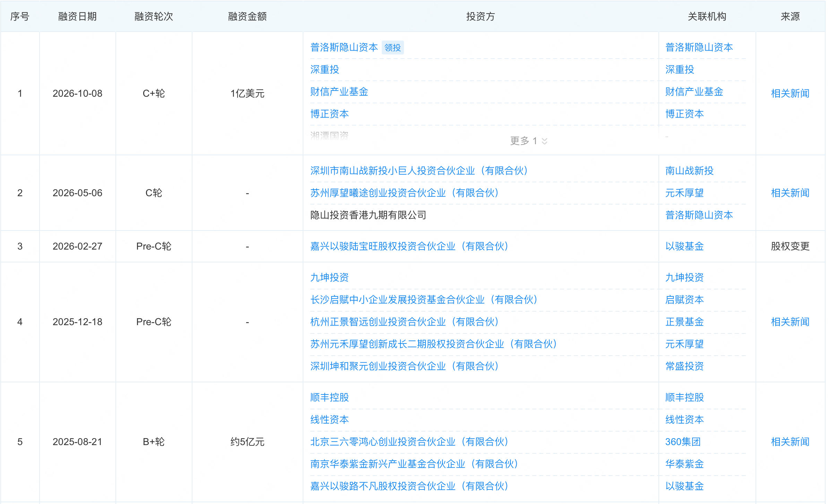
Task: Open 启赋资本 associated institution link
Action: (x=684, y=299)
